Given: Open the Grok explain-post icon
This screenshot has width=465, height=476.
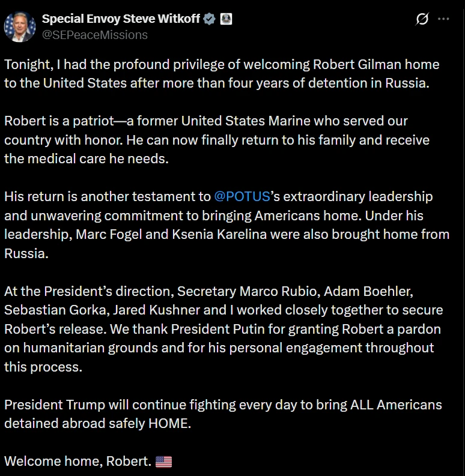Looking at the screenshot, I should coord(422,19).
